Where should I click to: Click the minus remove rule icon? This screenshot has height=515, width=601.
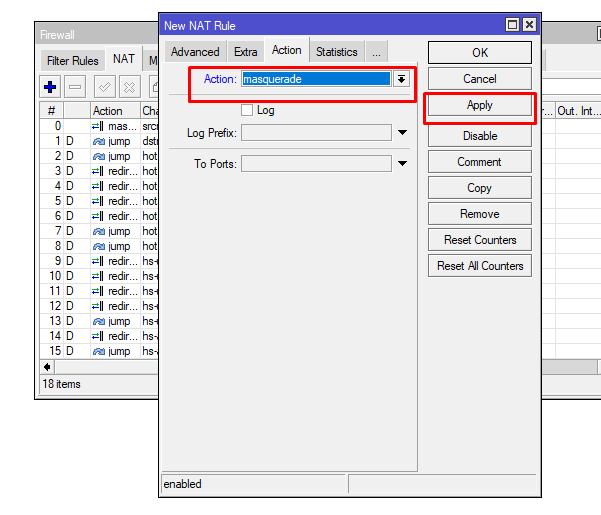coord(76,88)
